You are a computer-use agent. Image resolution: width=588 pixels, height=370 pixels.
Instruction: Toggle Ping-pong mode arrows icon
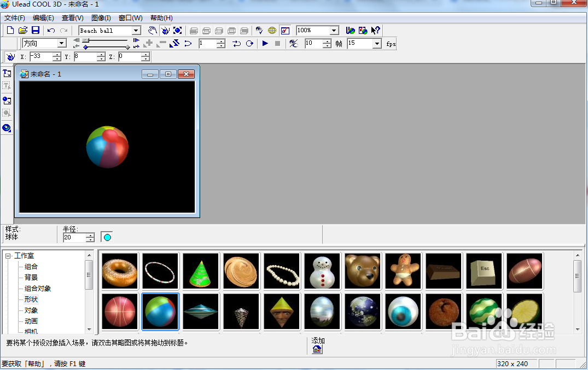pos(236,44)
